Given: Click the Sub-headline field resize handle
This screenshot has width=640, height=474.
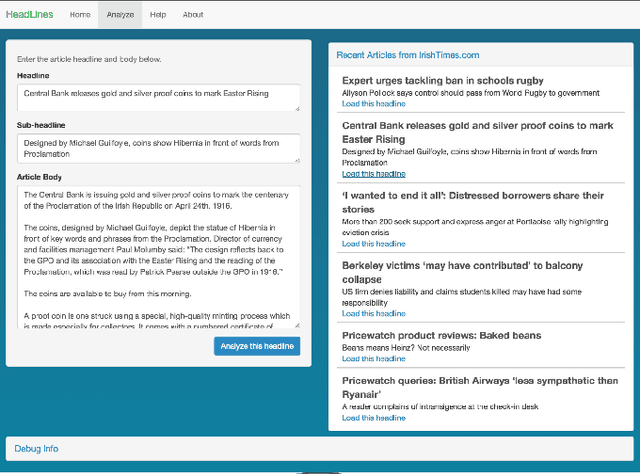Looking at the screenshot, I should click(x=298, y=161).
